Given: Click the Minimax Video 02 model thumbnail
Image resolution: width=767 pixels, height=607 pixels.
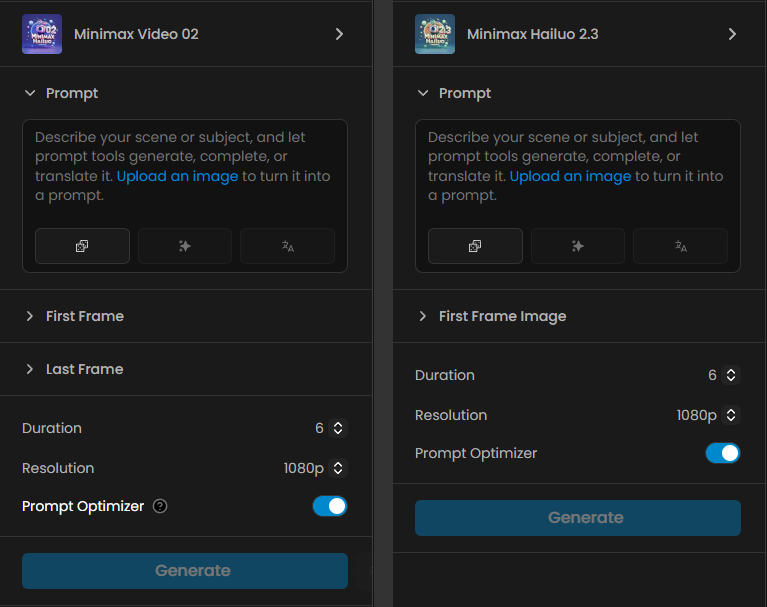Looking at the screenshot, I should click(42, 34).
